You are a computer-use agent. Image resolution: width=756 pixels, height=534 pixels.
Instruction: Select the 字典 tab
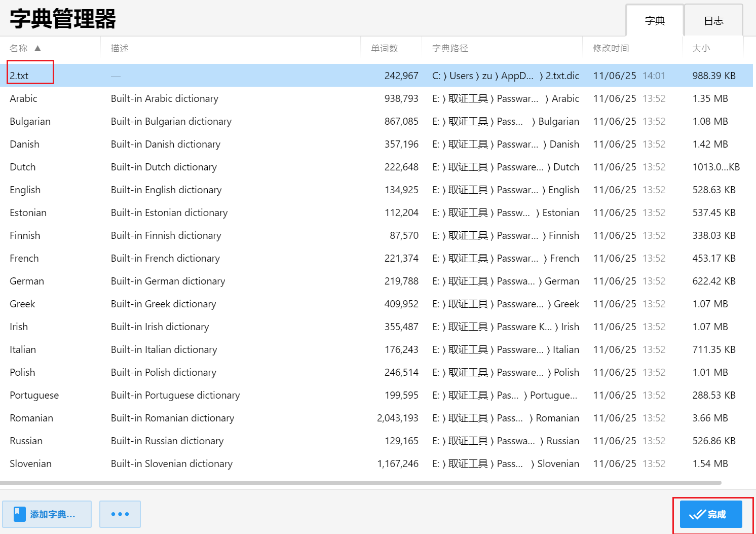tap(655, 21)
